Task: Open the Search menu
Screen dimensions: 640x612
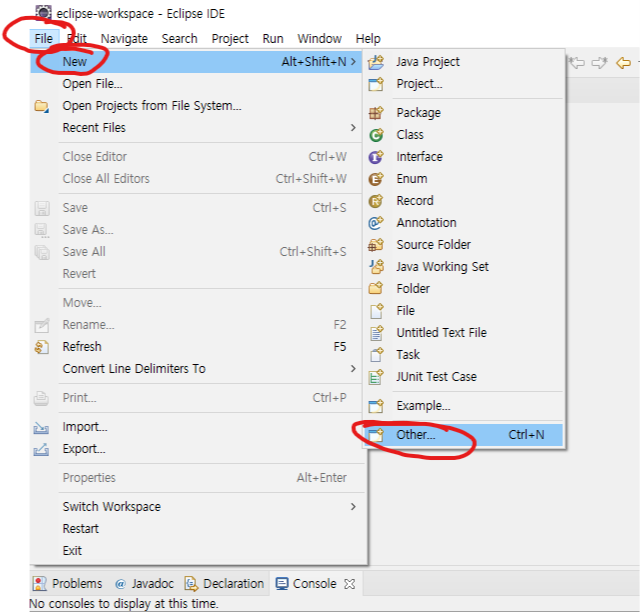Action: coord(180,38)
